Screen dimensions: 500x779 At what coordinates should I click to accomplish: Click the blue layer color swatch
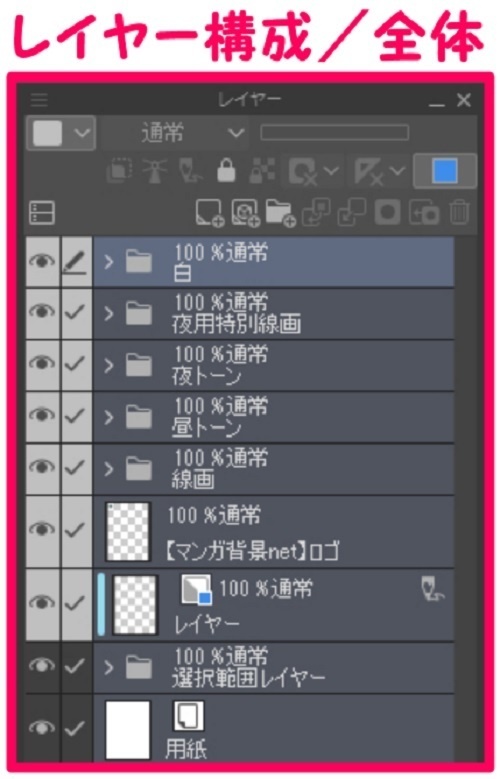click(445, 171)
